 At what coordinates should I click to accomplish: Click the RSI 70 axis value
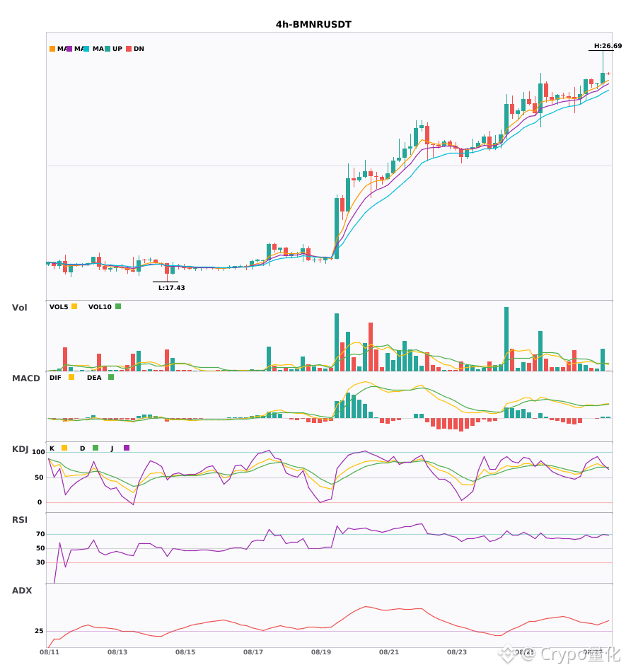click(x=40, y=534)
